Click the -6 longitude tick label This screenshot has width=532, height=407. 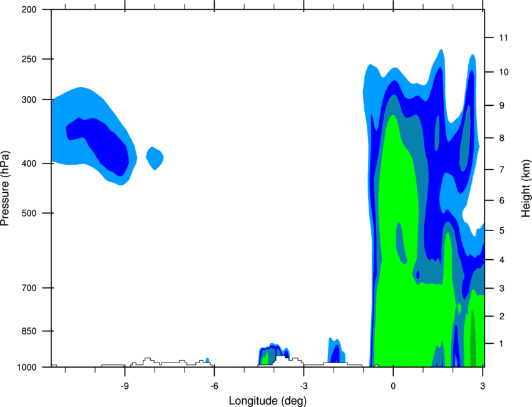[x=214, y=386]
